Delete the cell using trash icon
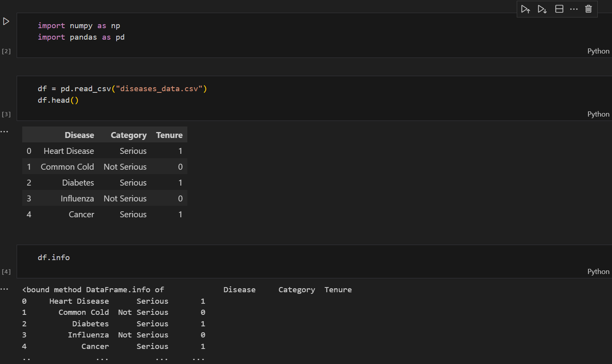The height and width of the screenshot is (364, 612). tap(589, 9)
